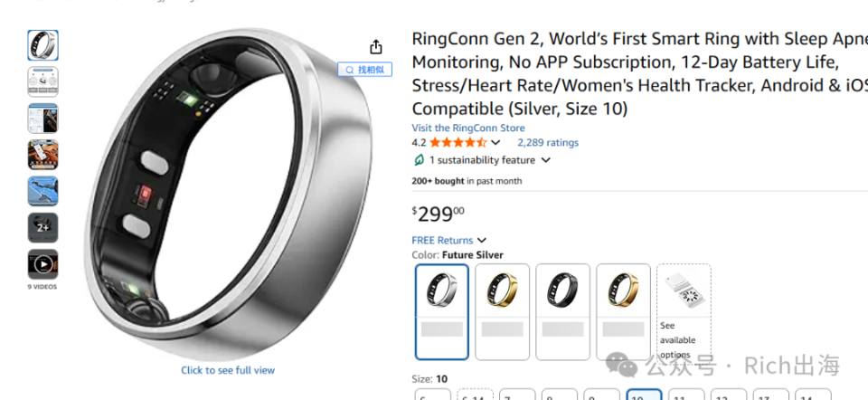Open the 2,289 ratings link

point(548,142)
